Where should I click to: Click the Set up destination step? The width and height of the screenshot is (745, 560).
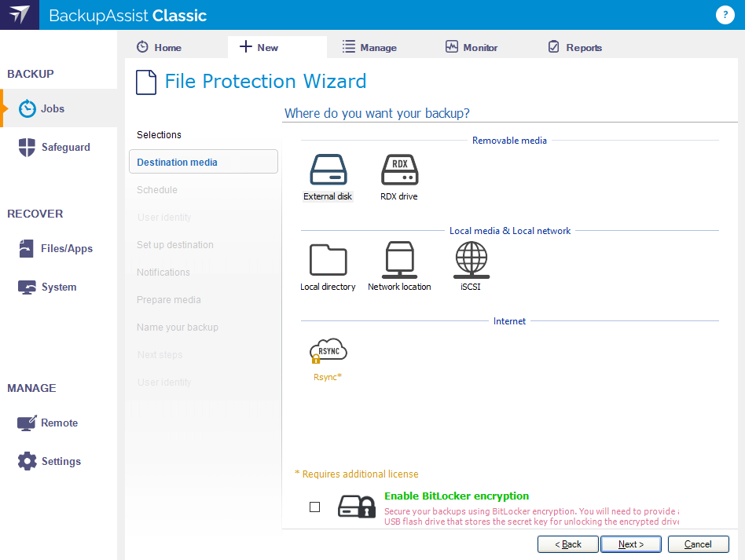pyautogui.click(x=174, y=245)
